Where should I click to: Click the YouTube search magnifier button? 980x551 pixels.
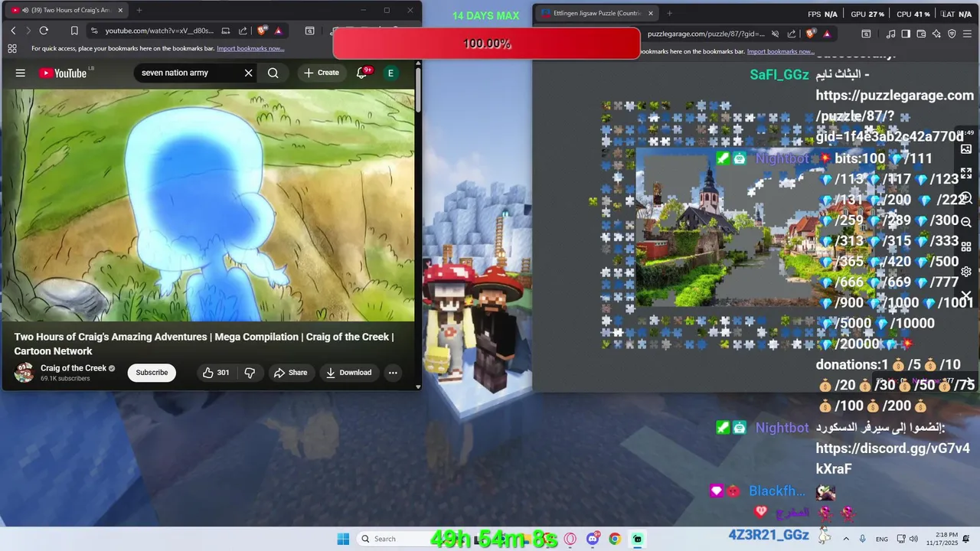(x=273, y=73)
